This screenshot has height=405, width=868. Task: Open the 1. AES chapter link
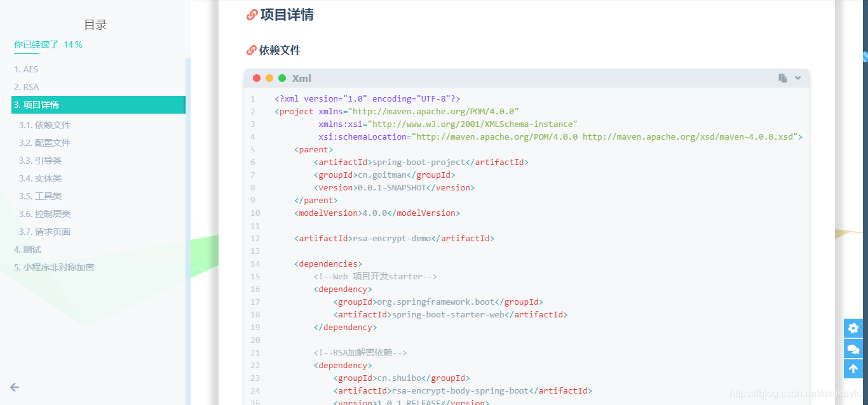pos(27,69)
